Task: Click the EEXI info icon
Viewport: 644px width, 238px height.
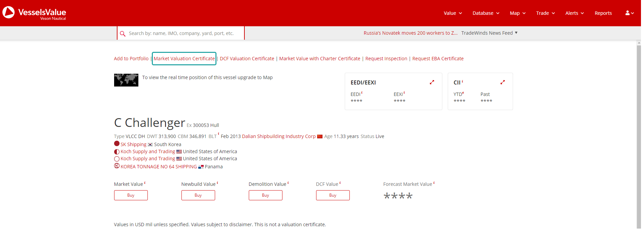Action: 404,93
